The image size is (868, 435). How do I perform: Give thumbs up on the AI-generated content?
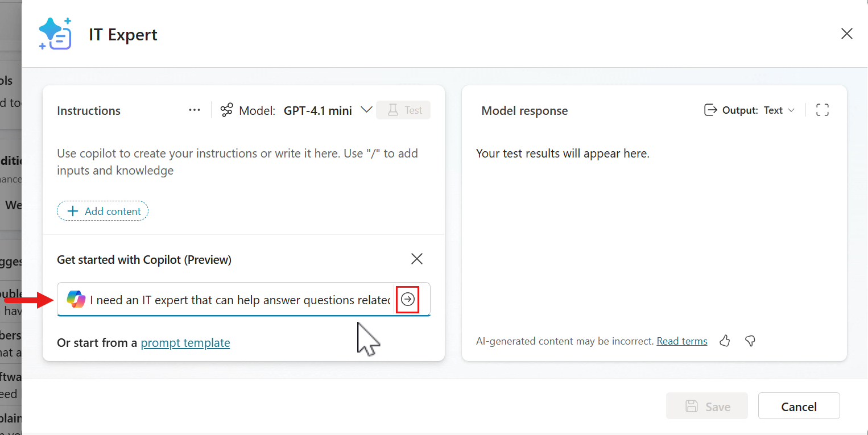coord(725,341)
